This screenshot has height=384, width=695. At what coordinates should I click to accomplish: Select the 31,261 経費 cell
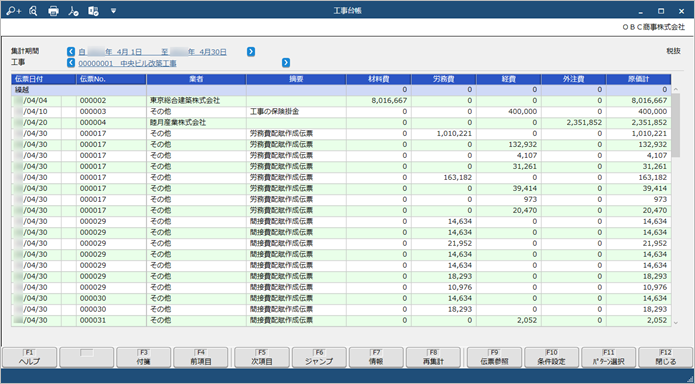pyautogui.click(x=509, y=166)
